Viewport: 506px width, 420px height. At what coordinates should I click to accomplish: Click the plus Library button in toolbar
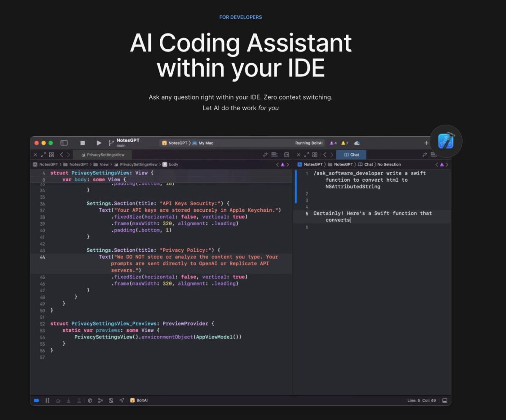(x=426, y=143)
